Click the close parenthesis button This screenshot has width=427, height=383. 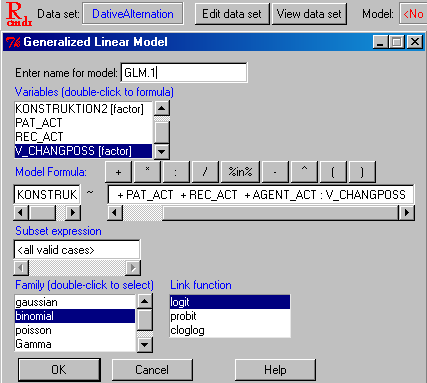pyautogui.click(x=362, y=172)
